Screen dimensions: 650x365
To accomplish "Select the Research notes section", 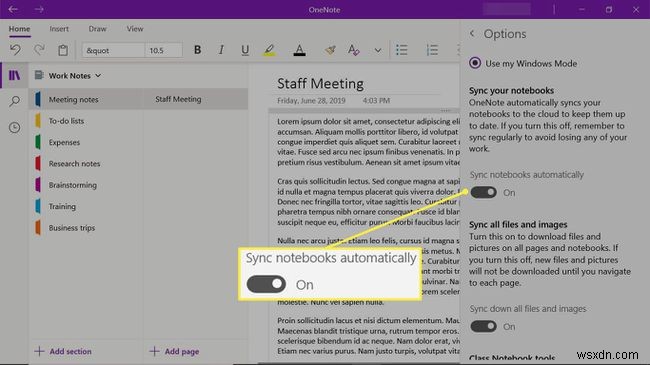I will pyautogui.click(x=86, y=163).
